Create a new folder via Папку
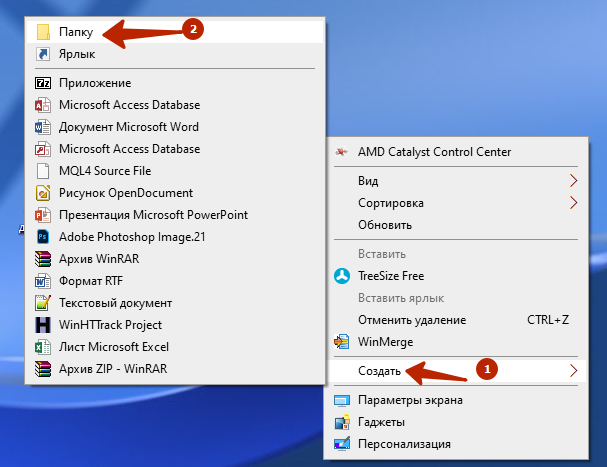607x467 pixels. pos(175,32)
